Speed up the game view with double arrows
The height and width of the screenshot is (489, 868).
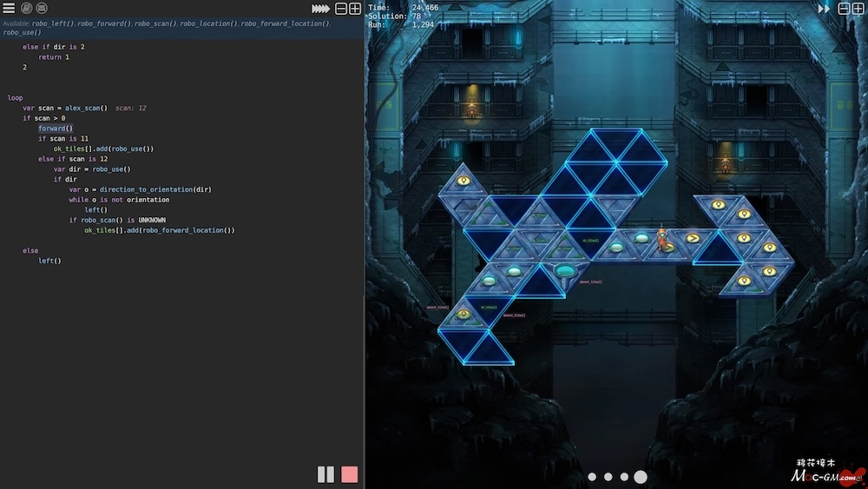click(824, 9)
